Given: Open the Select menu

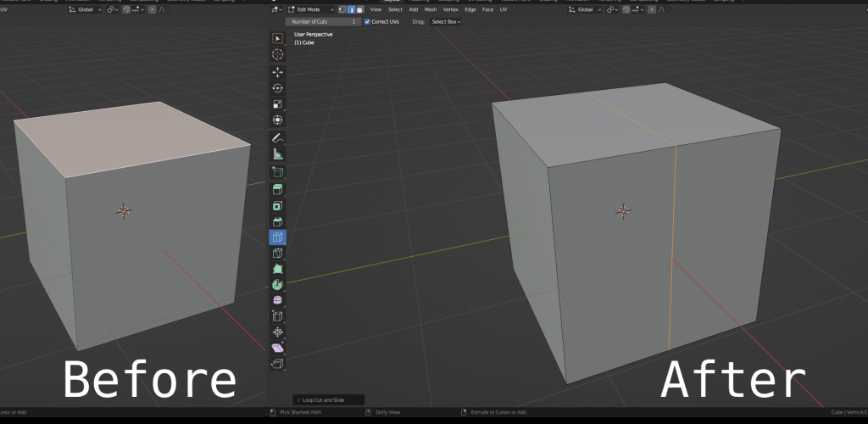Looking at the screenshot, I should (395, 9).
